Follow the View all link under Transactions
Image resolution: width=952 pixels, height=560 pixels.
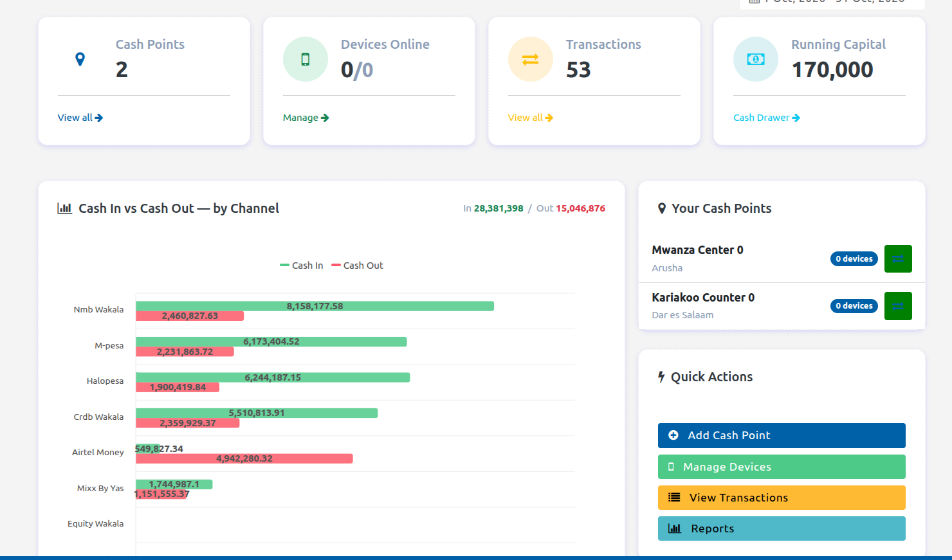point(531,118)
